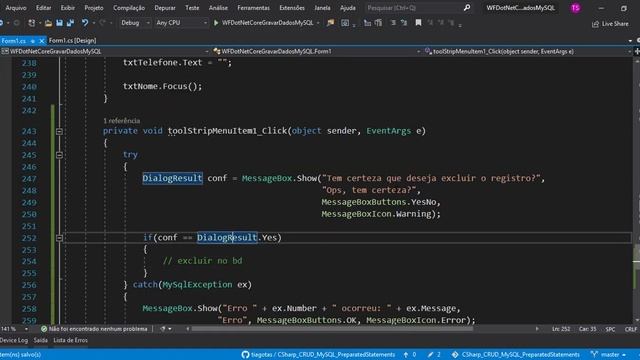
Task: Open the Saída output panel tab
Action: [x=40, y=340]
